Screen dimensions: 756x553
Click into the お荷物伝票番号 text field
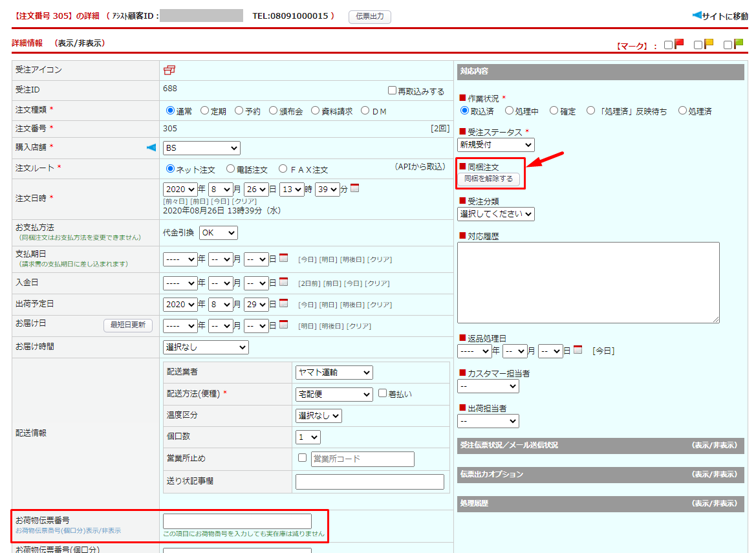[x=237, y=521]
